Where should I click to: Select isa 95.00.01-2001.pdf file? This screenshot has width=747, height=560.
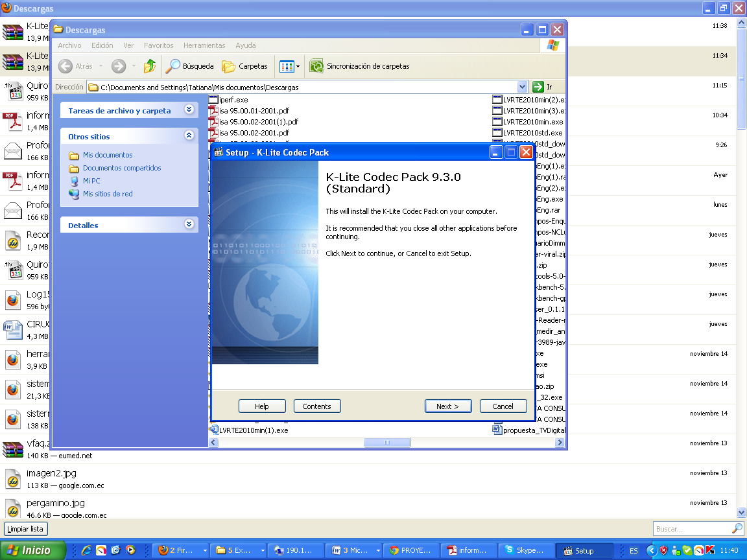pos(249,110)
